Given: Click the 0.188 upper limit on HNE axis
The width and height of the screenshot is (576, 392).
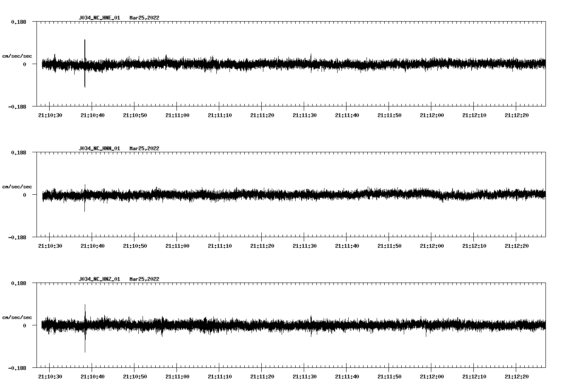Looking at the screenshot, I should click(18, 22).
